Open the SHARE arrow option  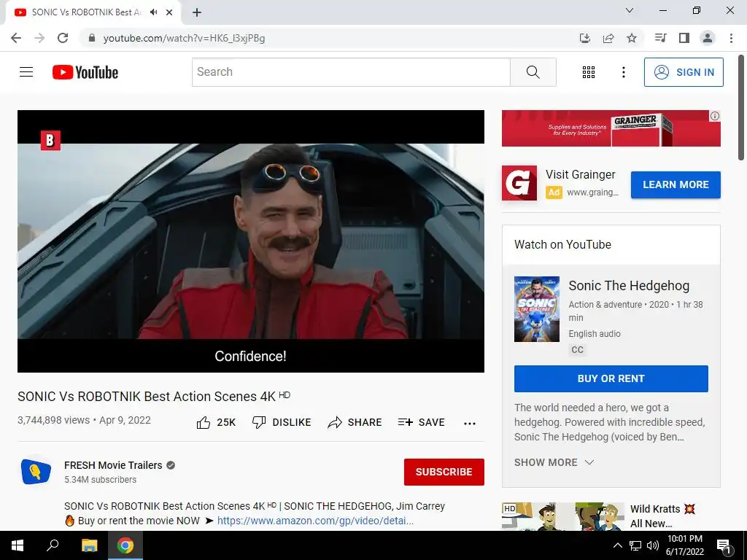point(355,422)
